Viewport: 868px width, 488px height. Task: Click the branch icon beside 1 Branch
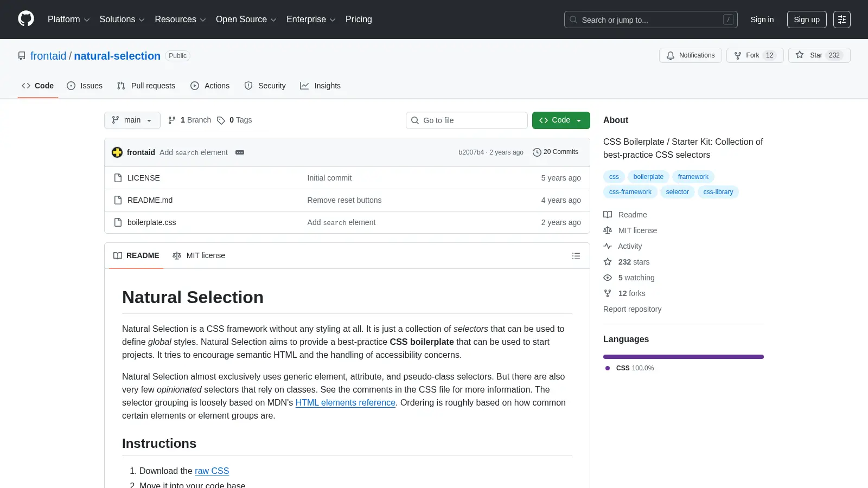coord(172,120)
